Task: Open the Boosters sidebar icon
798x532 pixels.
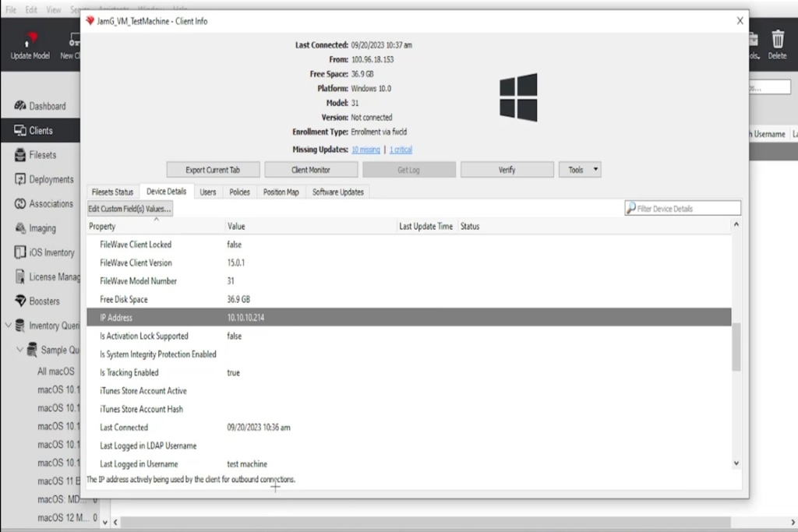Action: 20,301
